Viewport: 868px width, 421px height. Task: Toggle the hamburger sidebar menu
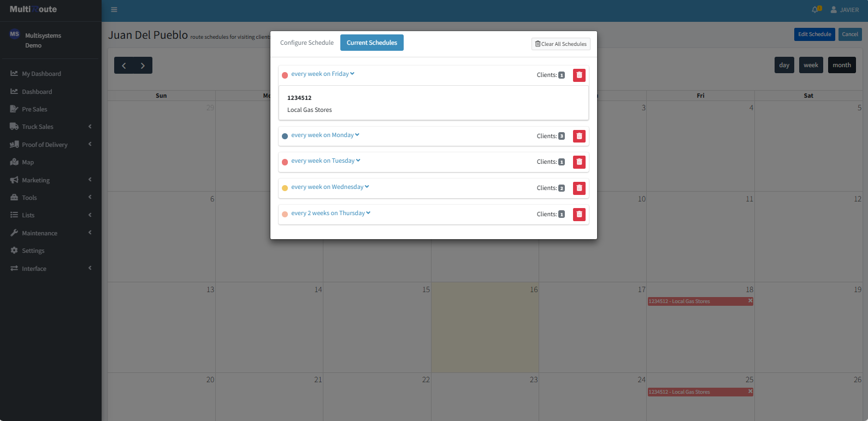pos(114,10)
